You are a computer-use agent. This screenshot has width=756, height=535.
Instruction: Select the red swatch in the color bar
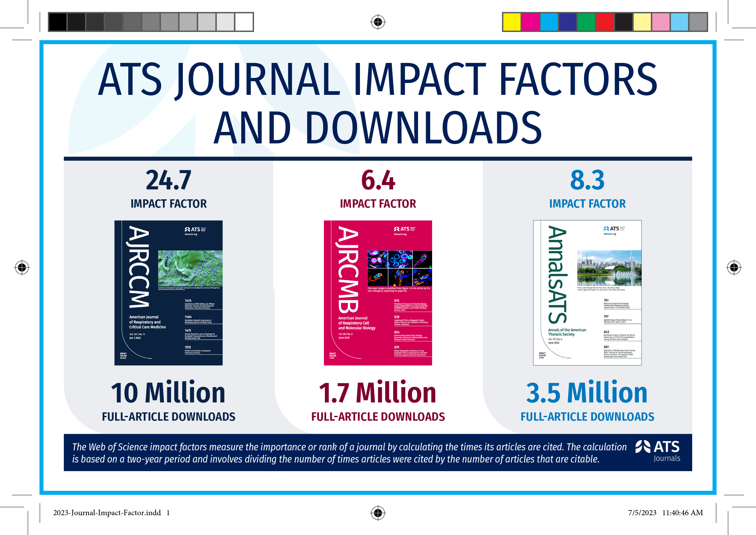click(605, 22)
